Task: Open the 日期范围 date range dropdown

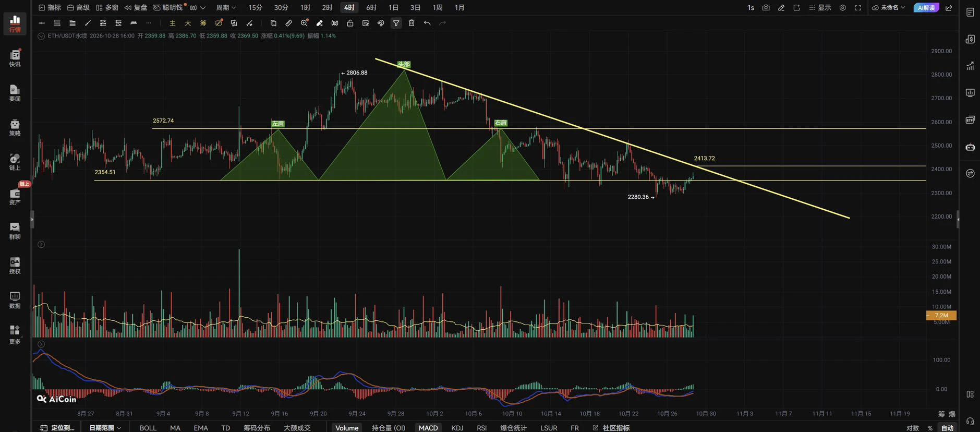Action: click(105, 428)
